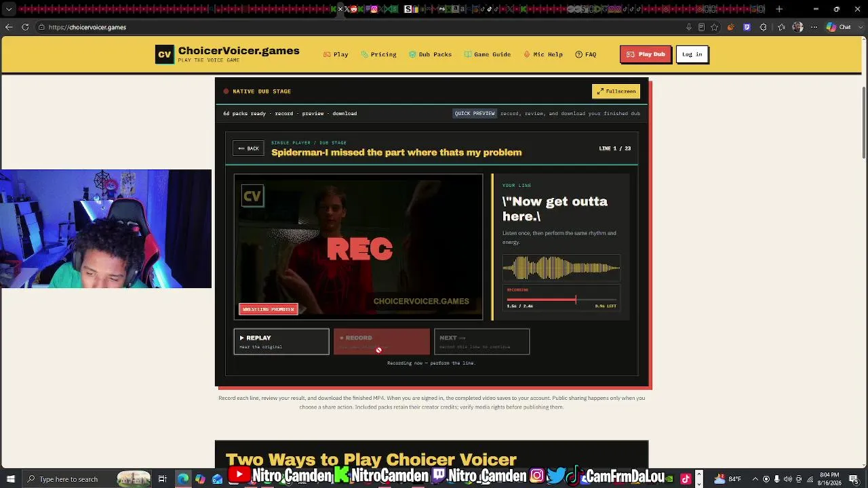868x488 pixels.
Task: Open Copilot Chat in the browser
Action: [839, 27]
